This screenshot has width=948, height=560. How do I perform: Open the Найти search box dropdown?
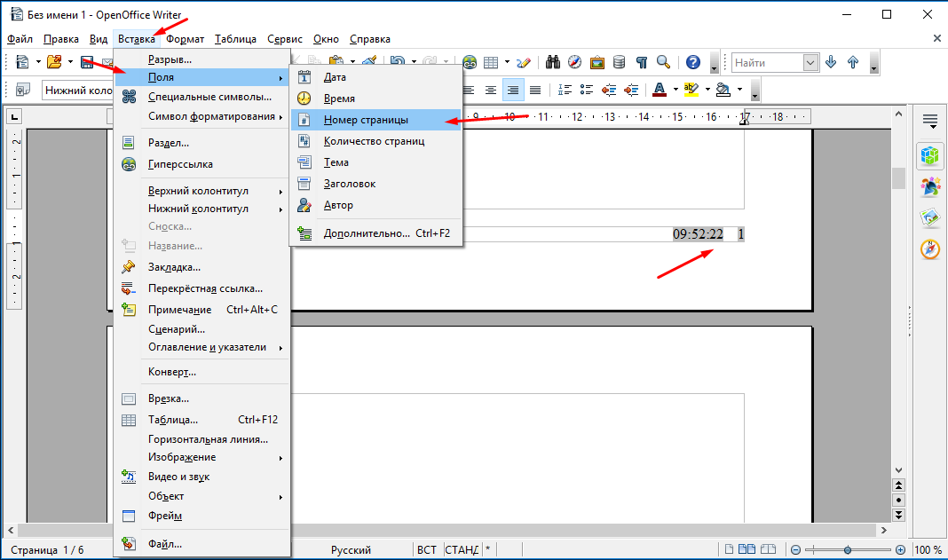click(x=810, y=62)
